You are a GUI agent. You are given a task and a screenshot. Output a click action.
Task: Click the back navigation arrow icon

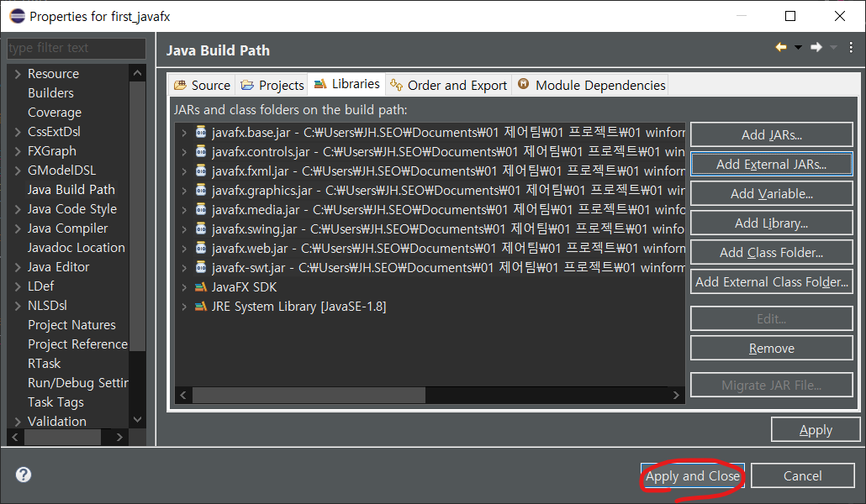click(781, 48)
